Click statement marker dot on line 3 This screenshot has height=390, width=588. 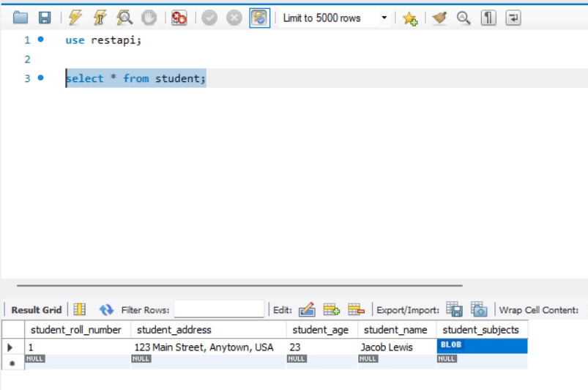pos(41,78)
